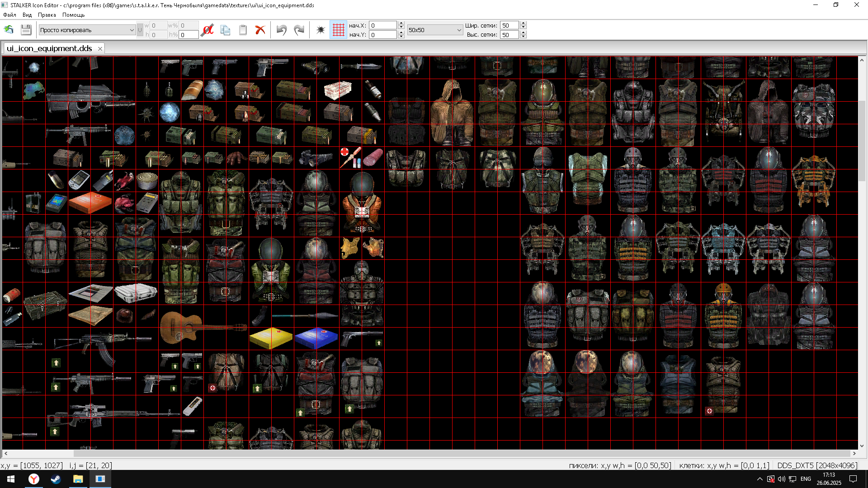Image resolution: width=868 pixels, height=488 pixels.
Task: Click the RPG rocket launcher icon
Action: point(305,315)
